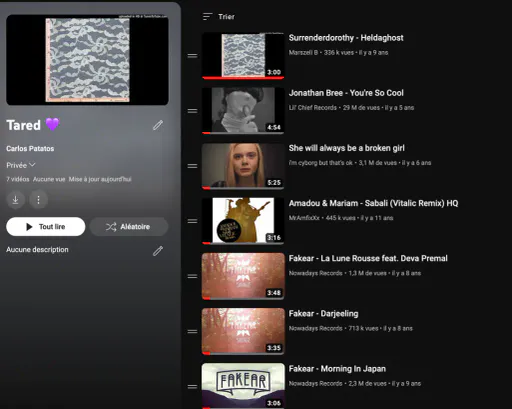
Task: Click the large playlist cover thumbnail
Action: click(x=87, y=60)
